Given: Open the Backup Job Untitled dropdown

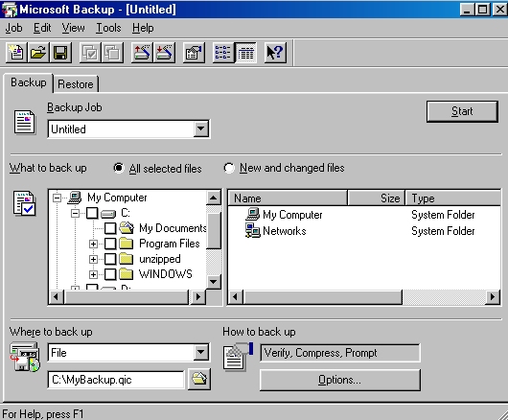Looking at the screenshot, I should point(201,129).
